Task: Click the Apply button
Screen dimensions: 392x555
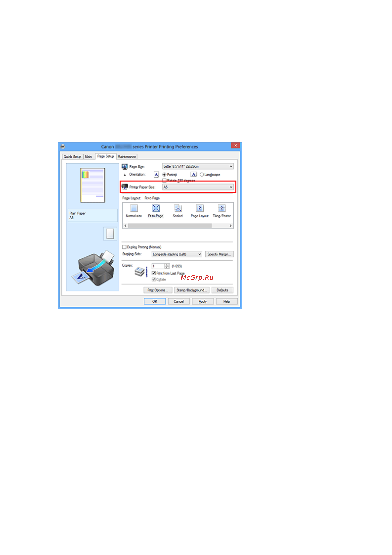Action: click(x=203, y=301)
